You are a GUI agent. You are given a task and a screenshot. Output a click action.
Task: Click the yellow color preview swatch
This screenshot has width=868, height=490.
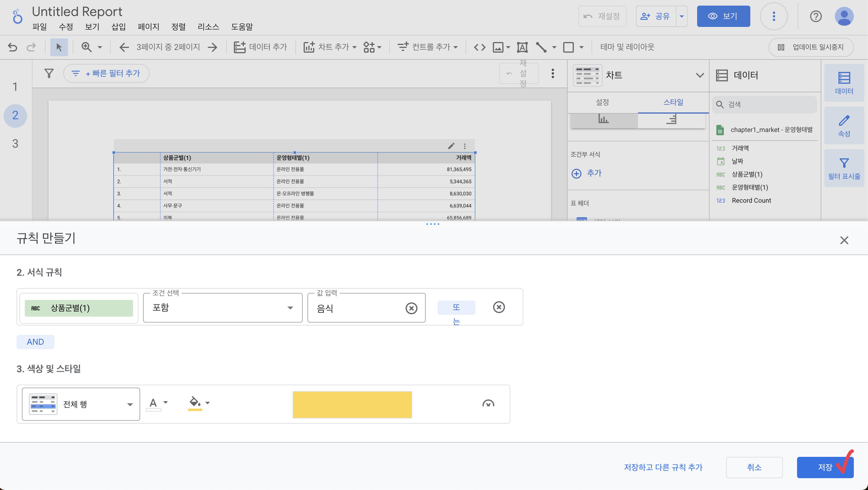click(x=352, y=404)
